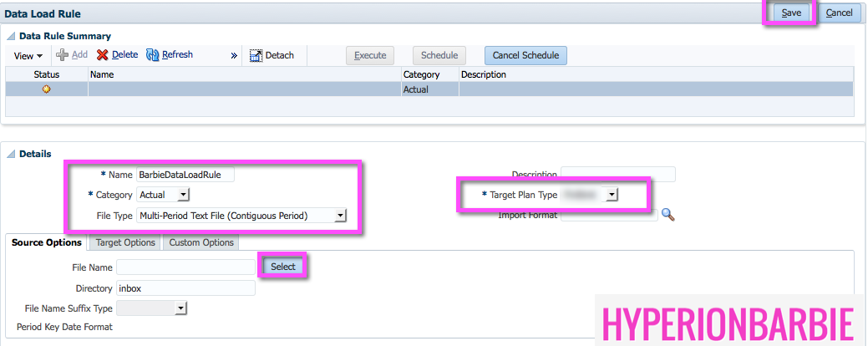The height and width of the screenshot is (346, 868).
Task: Switch to the Target Options tab
Action: coord(125,242)
